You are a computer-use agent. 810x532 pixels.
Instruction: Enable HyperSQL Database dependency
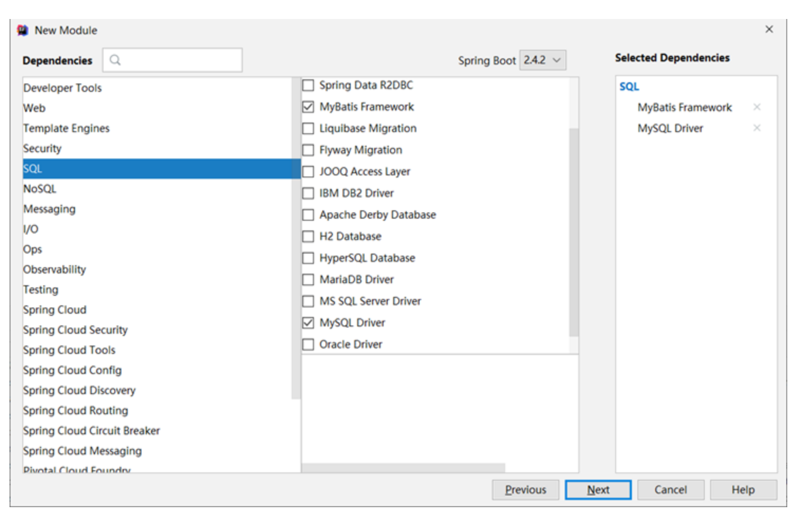point(308,258)
